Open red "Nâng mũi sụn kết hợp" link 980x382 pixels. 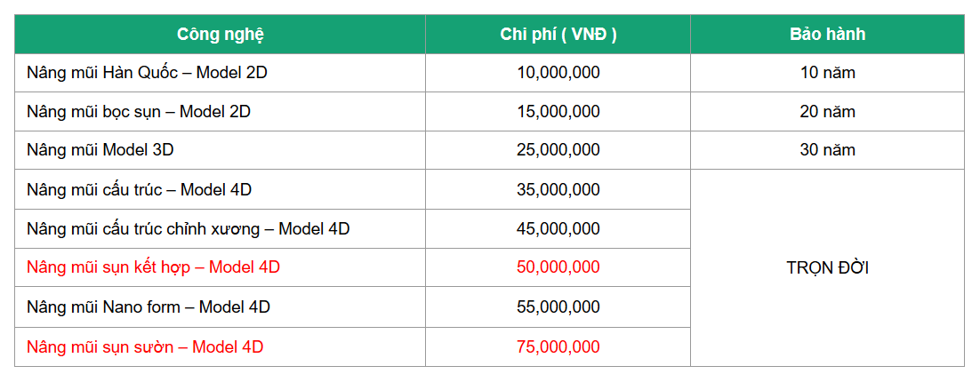(x=153, y=267)
